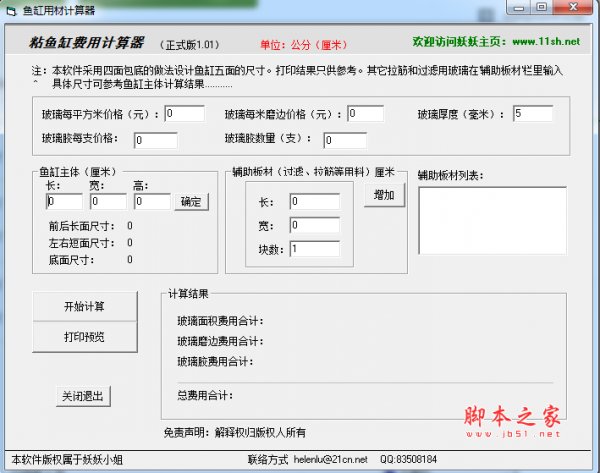Viewport: 600px width, 473px height.
Task: Exit via the 关闭退出 button
Action: 83,396
